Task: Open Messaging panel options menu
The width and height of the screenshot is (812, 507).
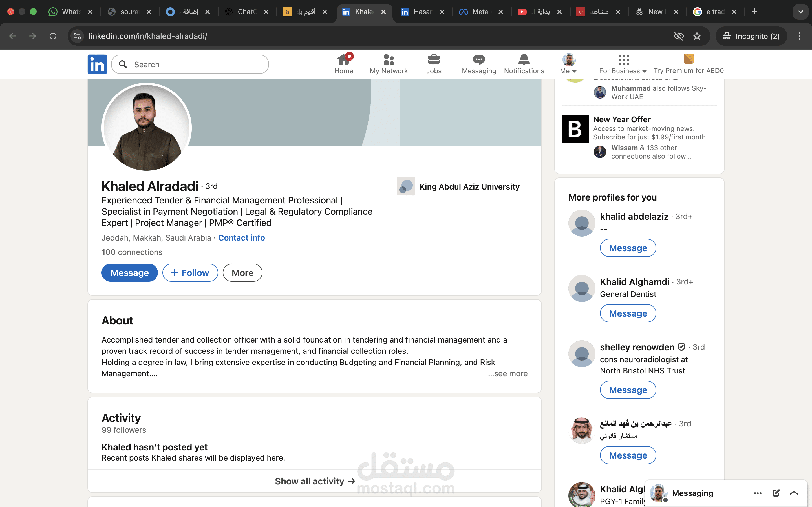Action: click(x=758, y=493)
